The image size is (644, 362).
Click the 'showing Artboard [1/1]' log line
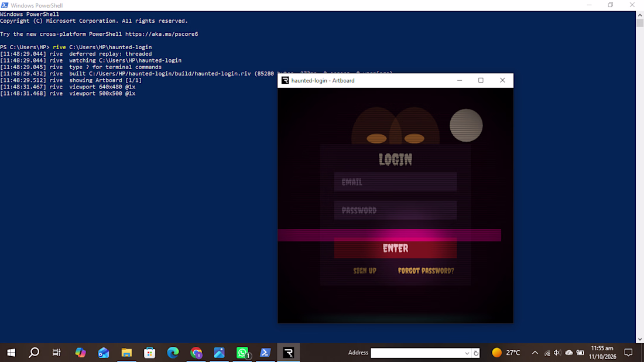(71, 80)
